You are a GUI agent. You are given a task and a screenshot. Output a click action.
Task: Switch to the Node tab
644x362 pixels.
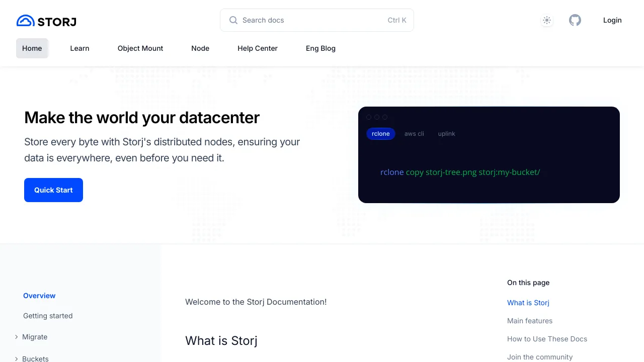coord(200,48)
